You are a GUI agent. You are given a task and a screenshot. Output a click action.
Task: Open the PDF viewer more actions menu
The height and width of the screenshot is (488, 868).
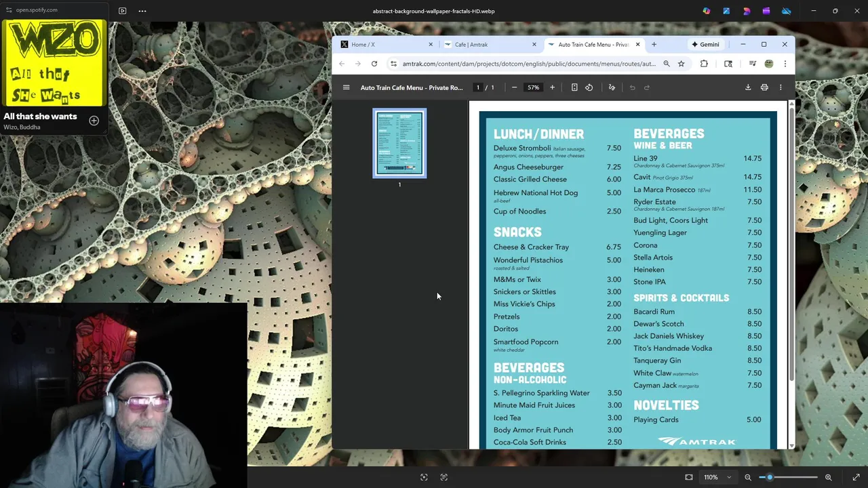tap(781, 87)
